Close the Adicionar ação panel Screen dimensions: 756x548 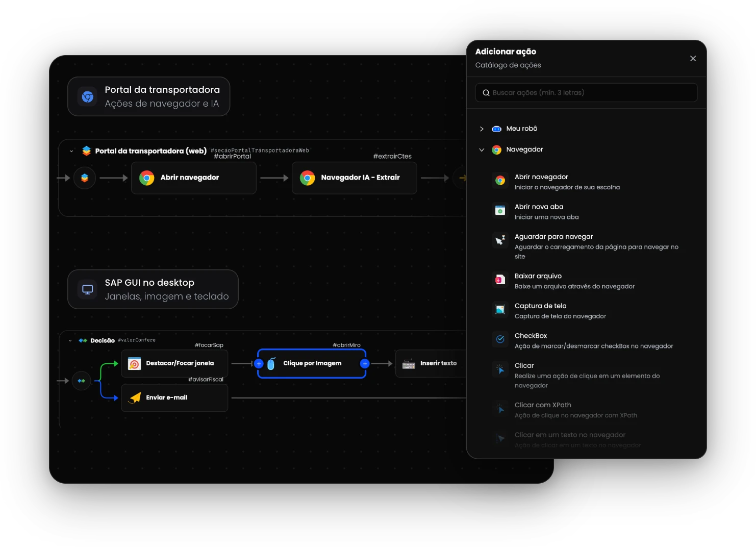[693, 59]
